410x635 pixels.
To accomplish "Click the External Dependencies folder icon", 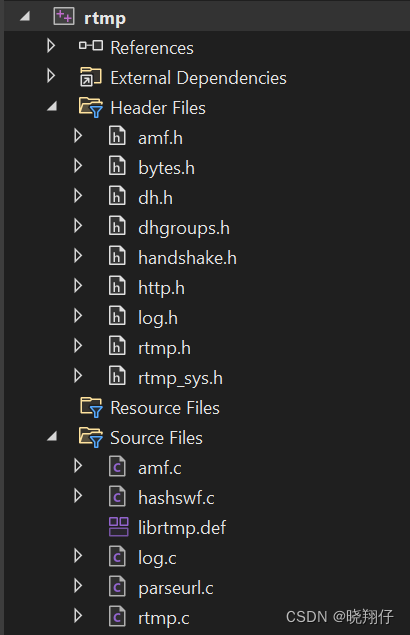I will [x=90, y=77].
